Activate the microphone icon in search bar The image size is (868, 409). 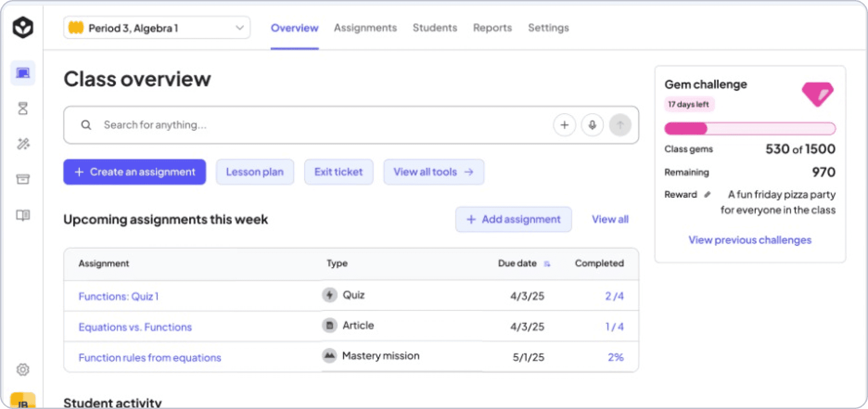(592, 125)
